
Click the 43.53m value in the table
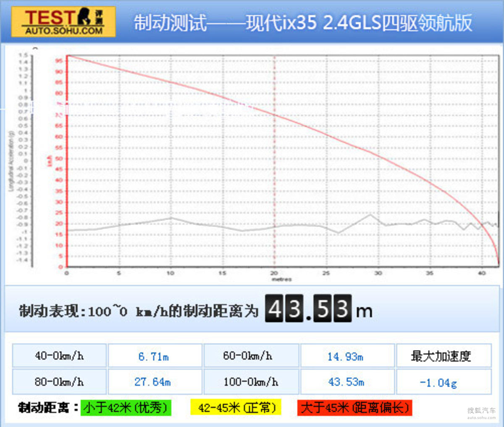point(346,382)
